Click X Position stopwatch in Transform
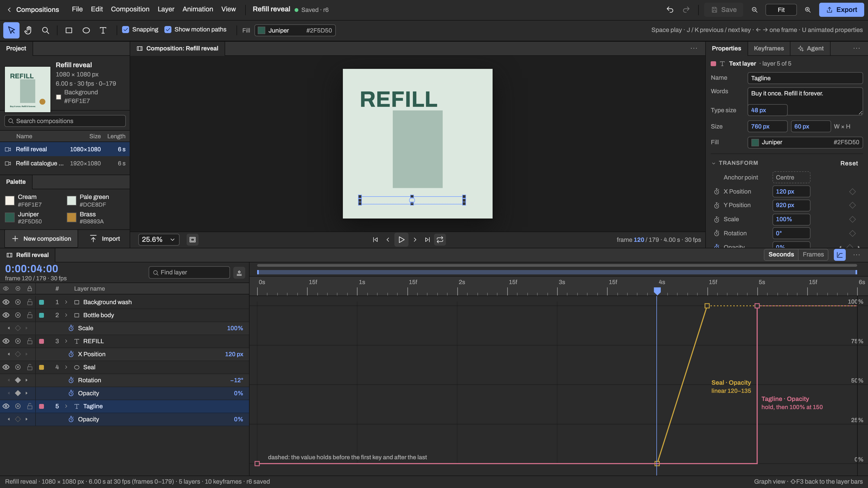 coord(717,192)
